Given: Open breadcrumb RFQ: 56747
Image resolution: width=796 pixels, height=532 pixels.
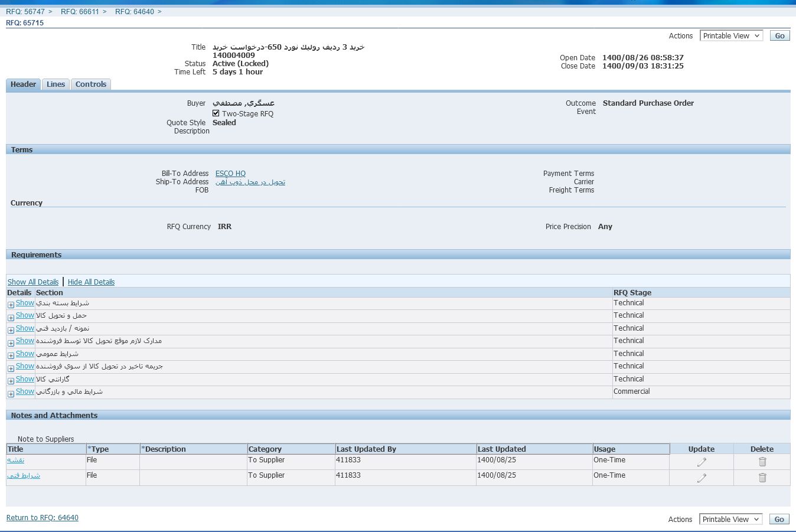Looking at the screenshot, I should [25, 12].
